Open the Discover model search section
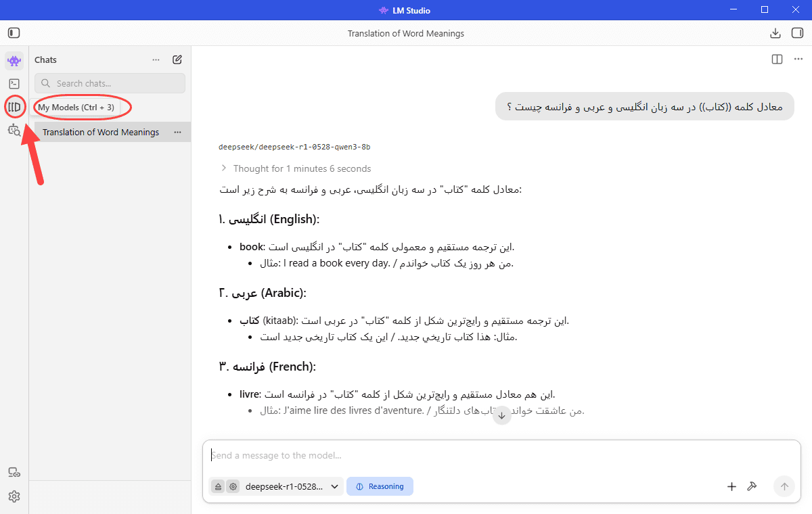 pos(14,130)
